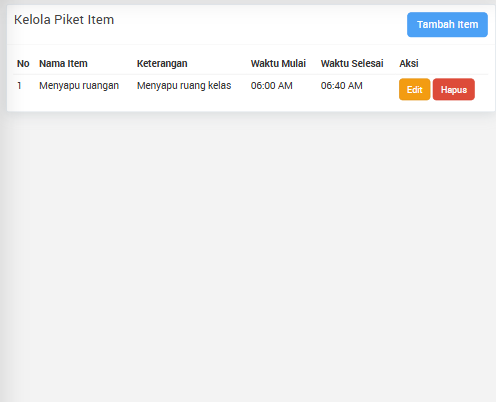Select the Aksi column header
This screenshot has height=402, width=496.
click(x=409, y=63)
